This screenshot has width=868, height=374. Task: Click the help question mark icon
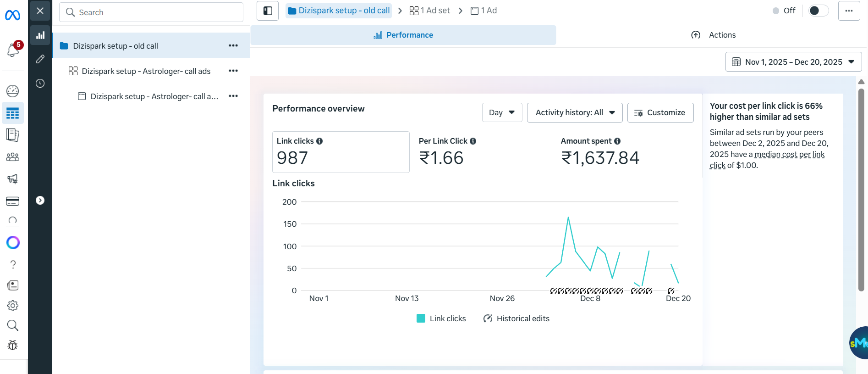12,264
